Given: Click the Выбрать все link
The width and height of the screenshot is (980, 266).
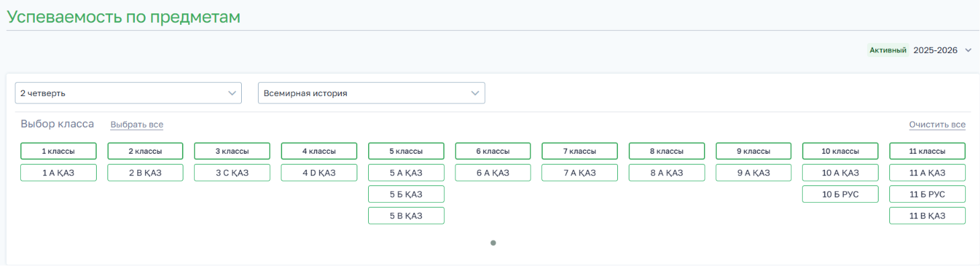Looking at the screenshot, I should [137, 125].
